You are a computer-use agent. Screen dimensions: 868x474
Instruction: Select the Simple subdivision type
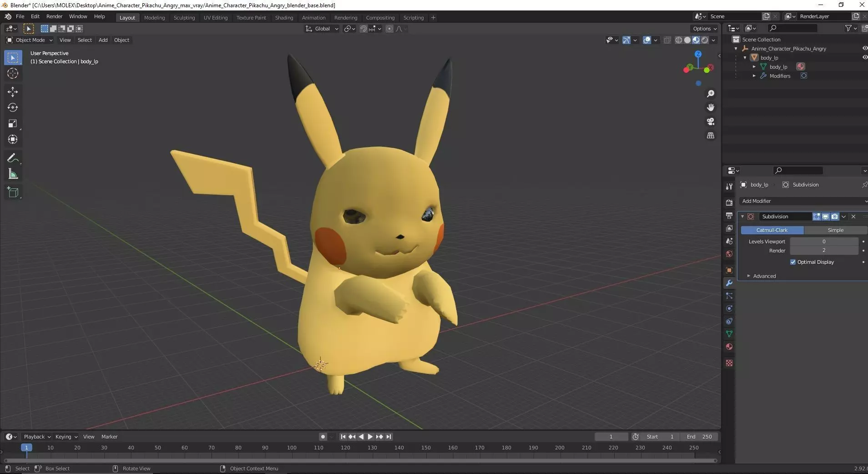coord(835,230)
